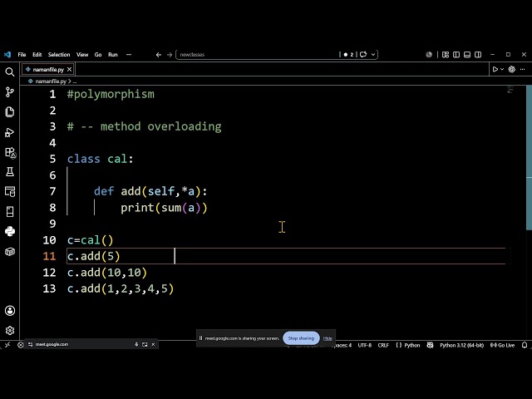Close the meet.google.com mini bar
The height and width of the screenshot is (399, 532).
153,344
